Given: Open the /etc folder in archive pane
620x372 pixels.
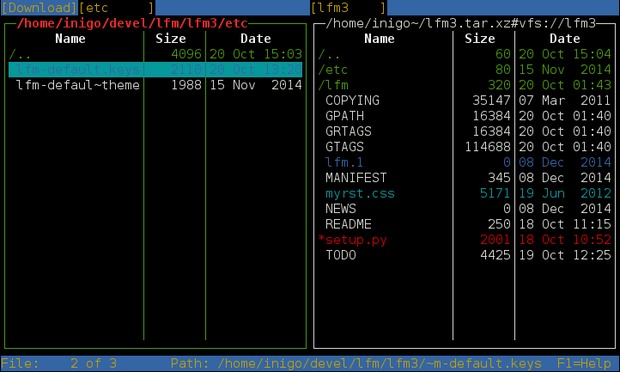Looking at the screenshot, I should click(x=465, y=70).
